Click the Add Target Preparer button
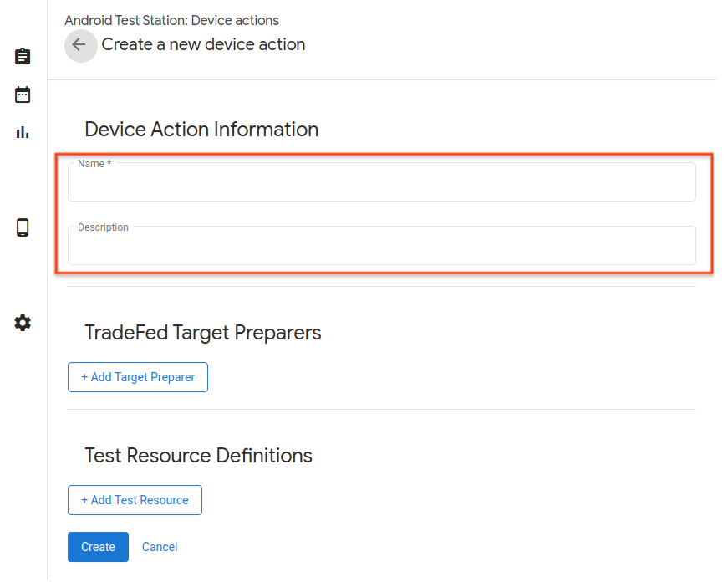This screenshot has height=582, width=728. point(137,377)
